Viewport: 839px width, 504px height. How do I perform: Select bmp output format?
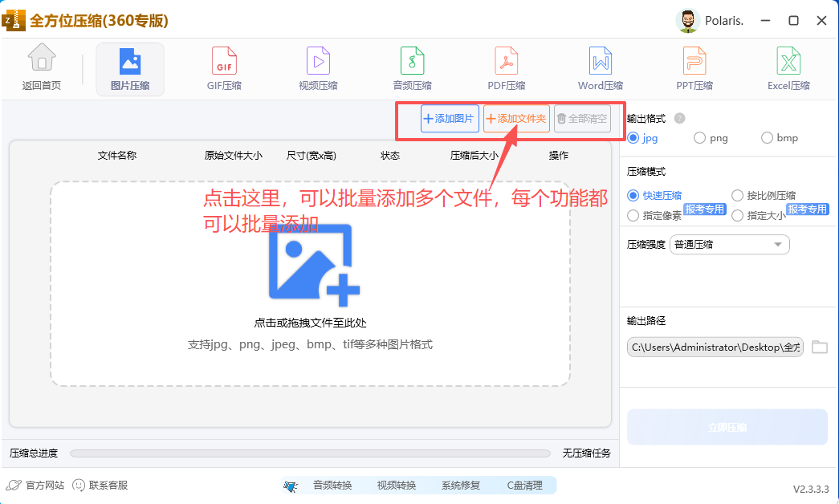tap(768, 138)
